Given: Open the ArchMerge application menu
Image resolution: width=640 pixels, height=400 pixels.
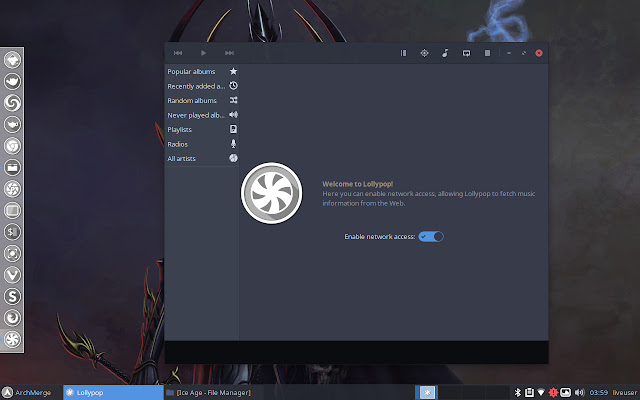Looking at the screenshot, I should [x=27, y=393].
